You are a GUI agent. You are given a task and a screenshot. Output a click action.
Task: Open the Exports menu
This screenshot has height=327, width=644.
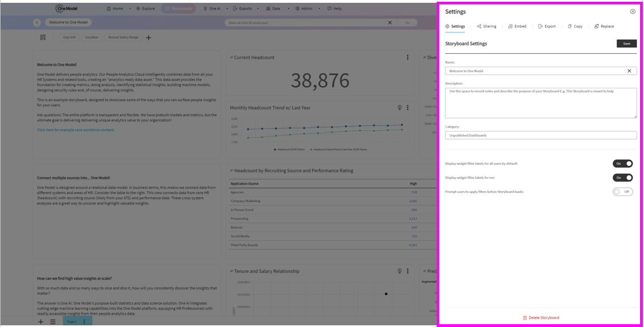[x=242, y=8]
